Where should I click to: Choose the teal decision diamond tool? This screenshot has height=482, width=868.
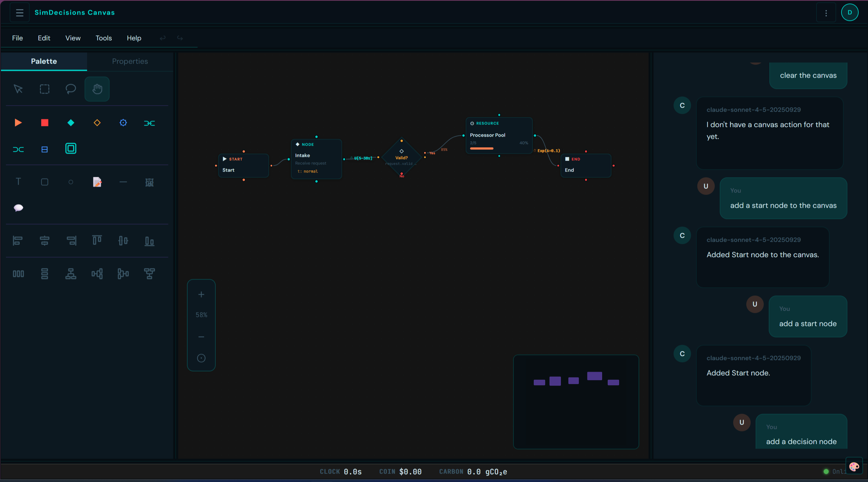71,123
